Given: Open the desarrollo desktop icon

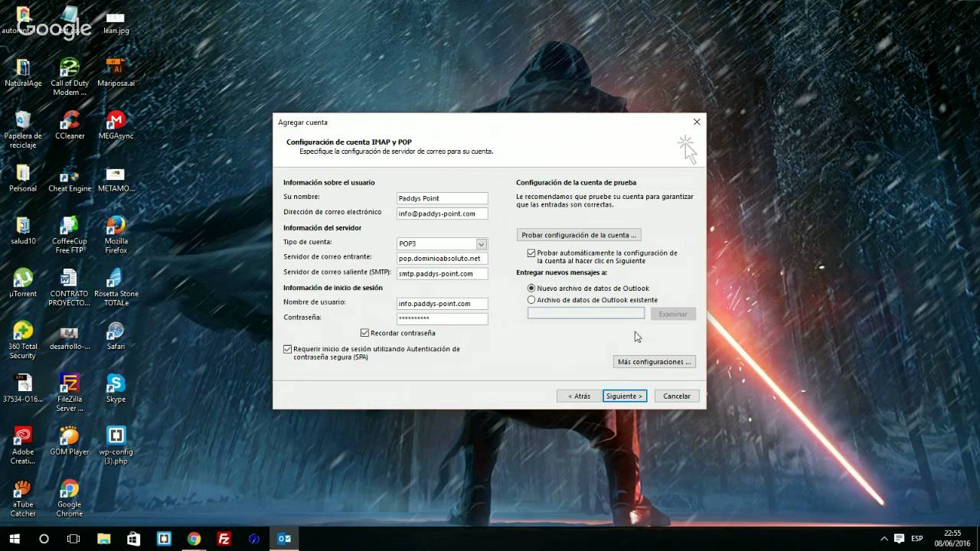Looking at the screenshot, I should tap(70, 336).
